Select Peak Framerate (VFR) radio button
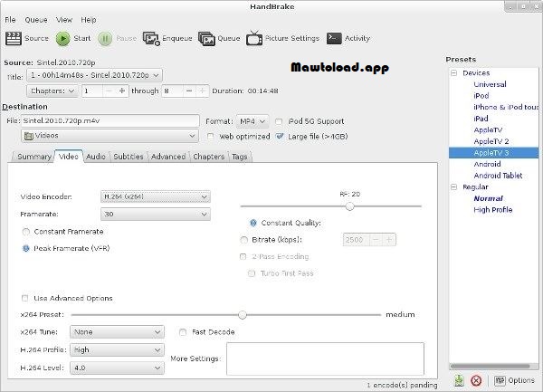The image size is (543, 392). (26, 248)
